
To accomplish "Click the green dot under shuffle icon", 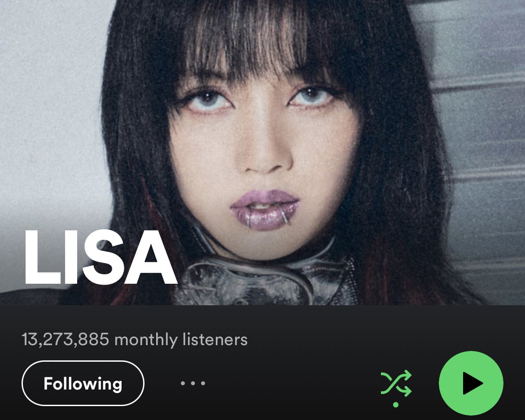I will click(396, 405).
